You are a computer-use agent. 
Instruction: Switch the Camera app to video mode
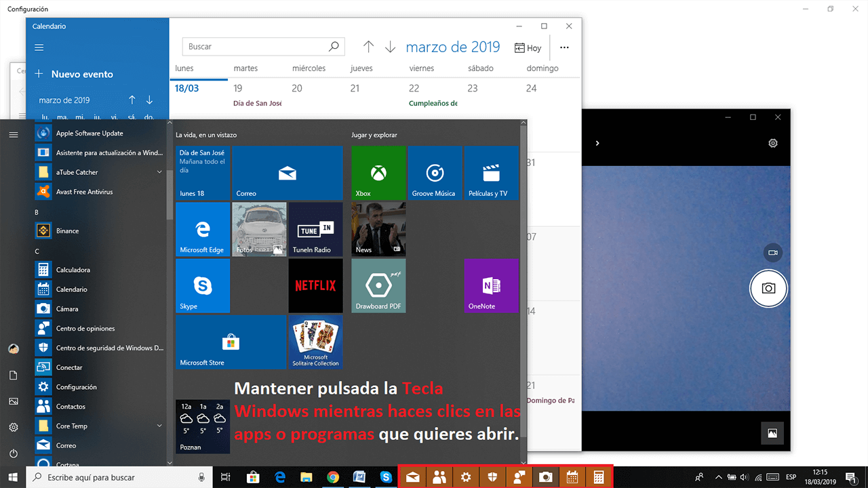pos(772,253)
